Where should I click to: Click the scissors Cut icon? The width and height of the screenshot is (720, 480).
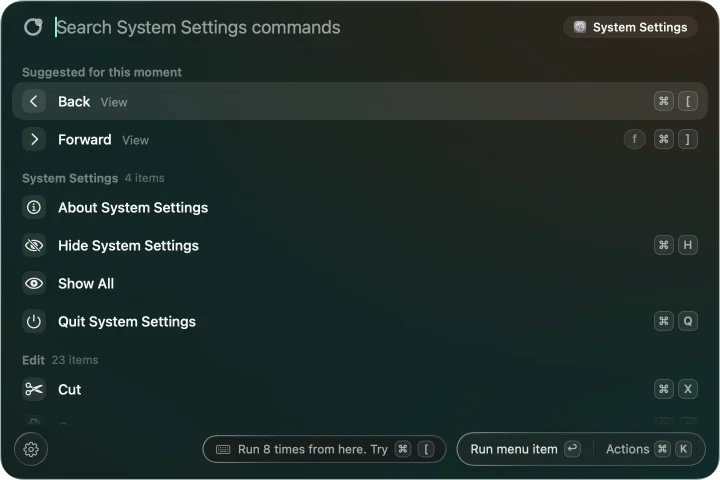[34, 390]
